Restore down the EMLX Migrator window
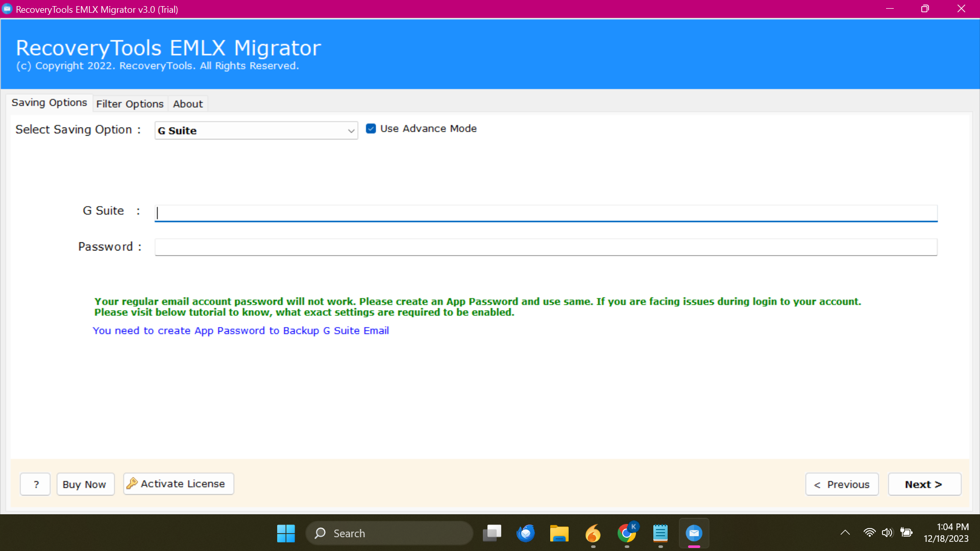Viewport: 980px width, 551px height. pyautogui.click(x=925, y=9)
